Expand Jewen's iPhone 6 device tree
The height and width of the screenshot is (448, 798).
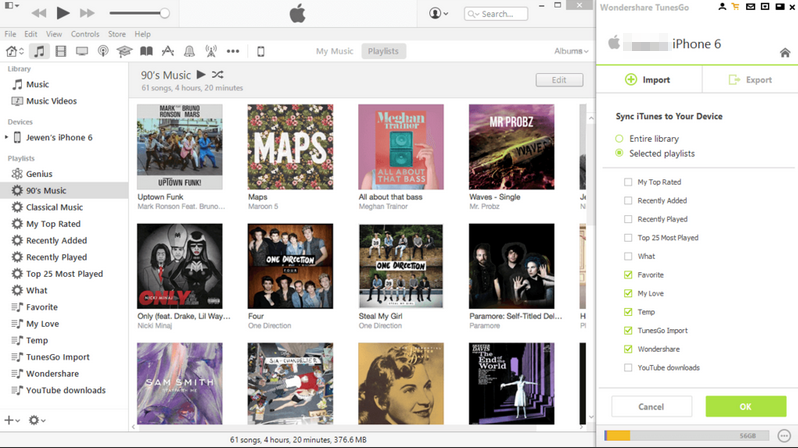(7, 137)
